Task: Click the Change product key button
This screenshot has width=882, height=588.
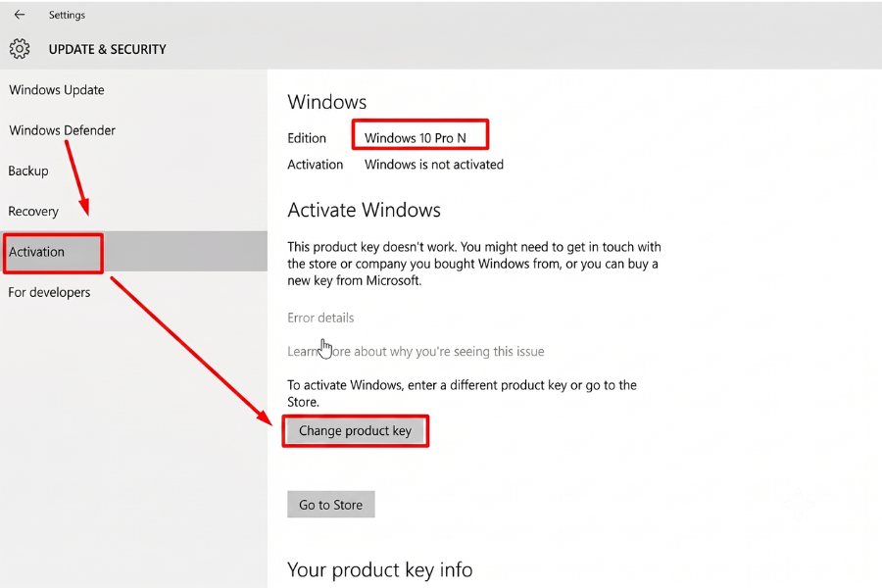Action: click(355, 431)
